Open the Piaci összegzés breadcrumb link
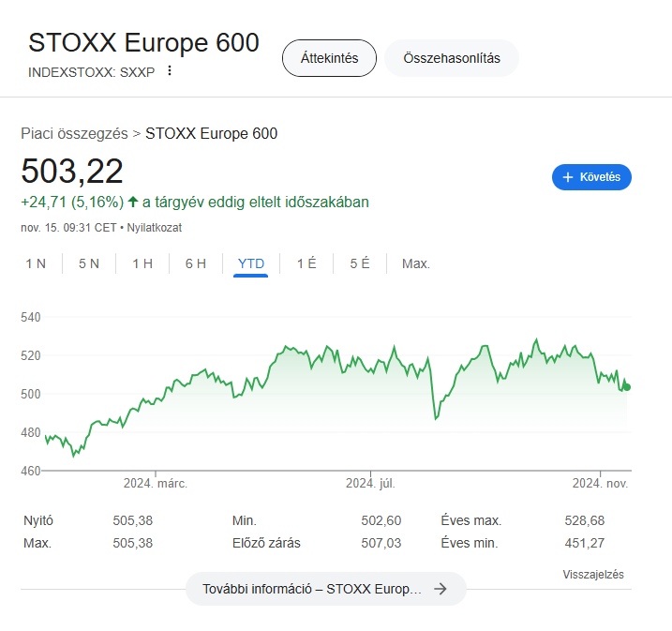Screen dimensions: 672x631 75,133
